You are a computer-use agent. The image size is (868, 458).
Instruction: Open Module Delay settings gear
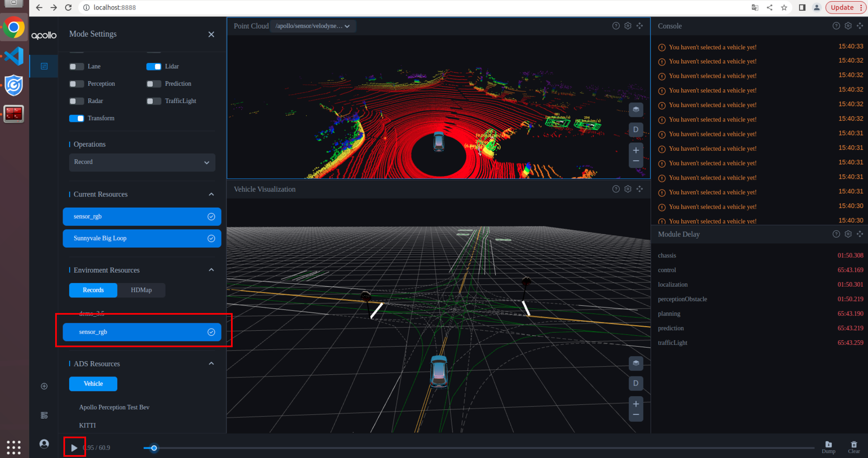pyautogui.click(x=848, y=234)
